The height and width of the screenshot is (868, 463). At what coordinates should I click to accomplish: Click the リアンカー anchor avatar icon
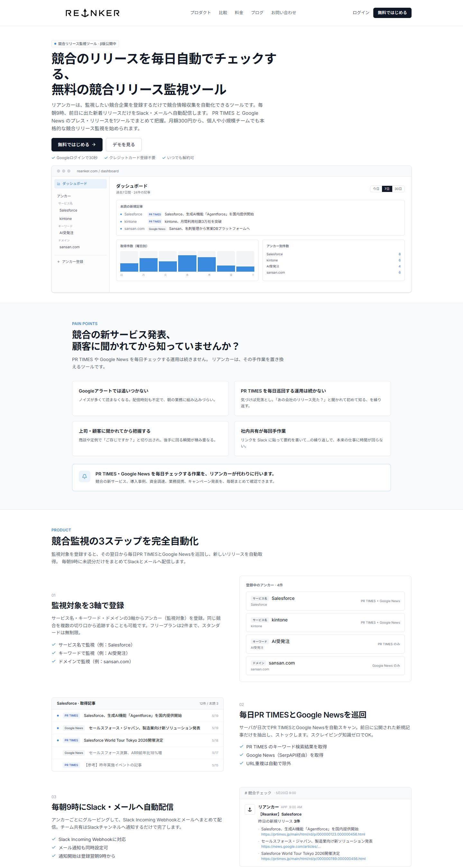[250, 810]
